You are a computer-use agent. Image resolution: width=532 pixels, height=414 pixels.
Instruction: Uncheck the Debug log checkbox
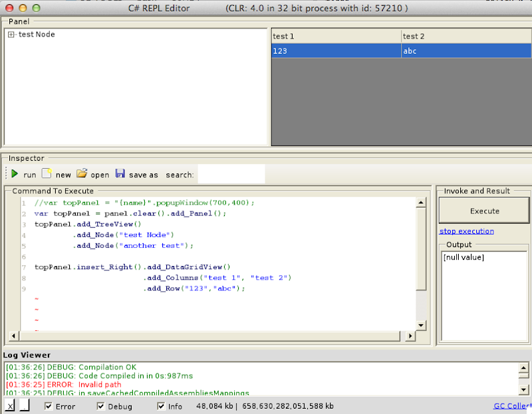101,406
